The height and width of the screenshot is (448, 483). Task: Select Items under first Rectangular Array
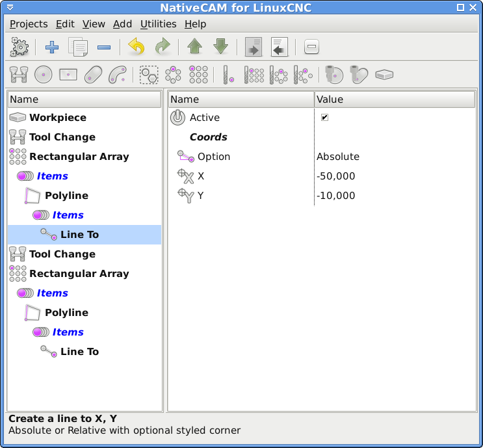85,176
